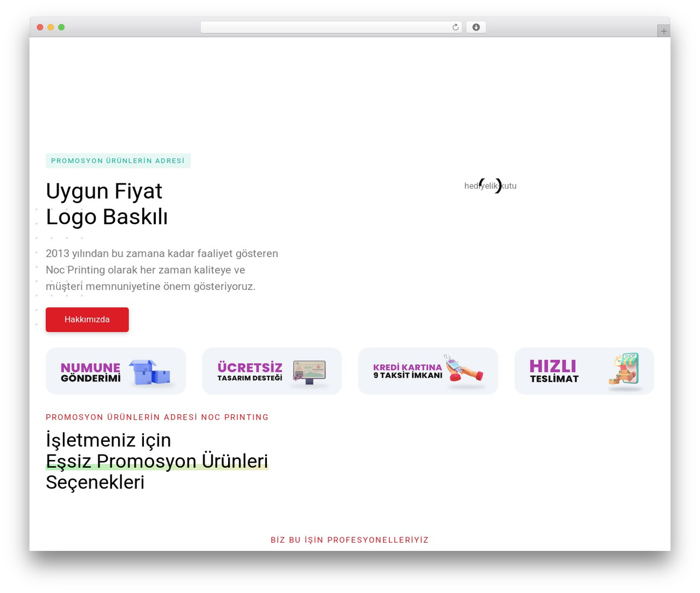Click the paragraph starting '2013 yılından bu zamana'
Image resolution: width=700 pixels, height=593 pixels.
point(162,270)
